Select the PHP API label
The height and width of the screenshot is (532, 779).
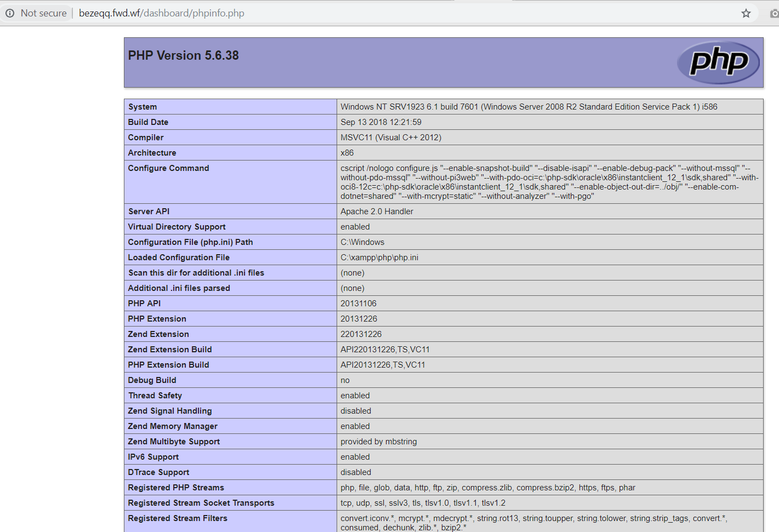tap(144, 304)
